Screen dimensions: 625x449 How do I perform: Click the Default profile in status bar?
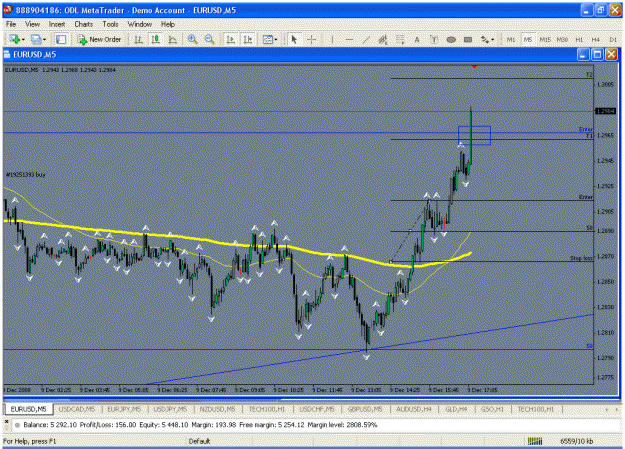[x=199, y=441]
